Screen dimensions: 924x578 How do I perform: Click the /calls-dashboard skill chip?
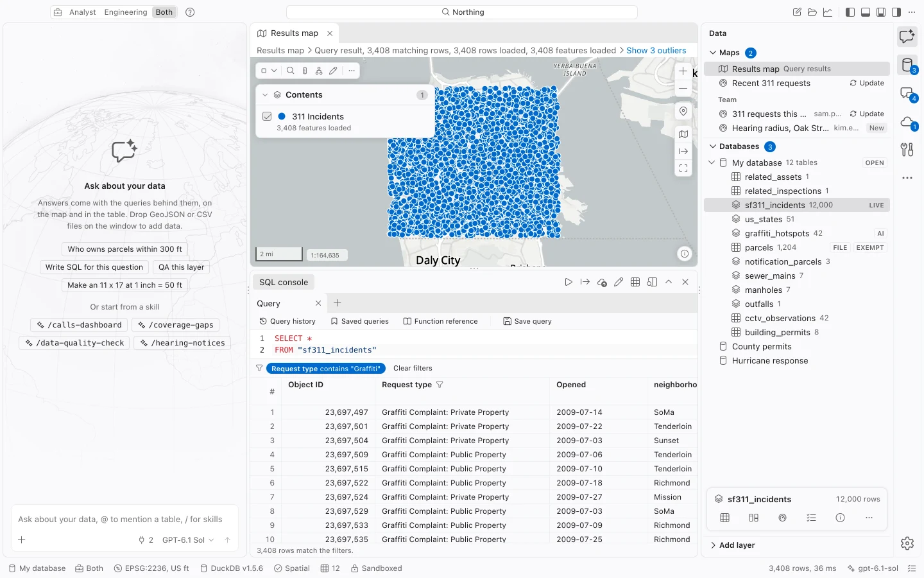[x=80, y=325]
